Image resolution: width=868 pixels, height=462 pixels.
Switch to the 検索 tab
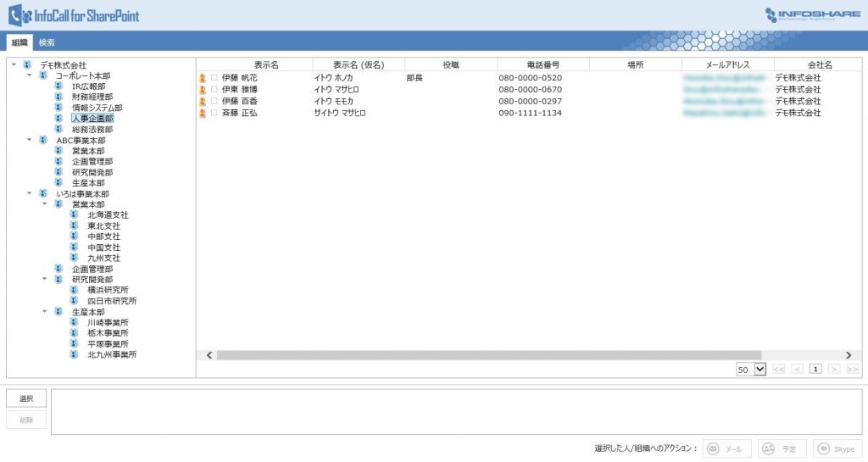[47, 42]
